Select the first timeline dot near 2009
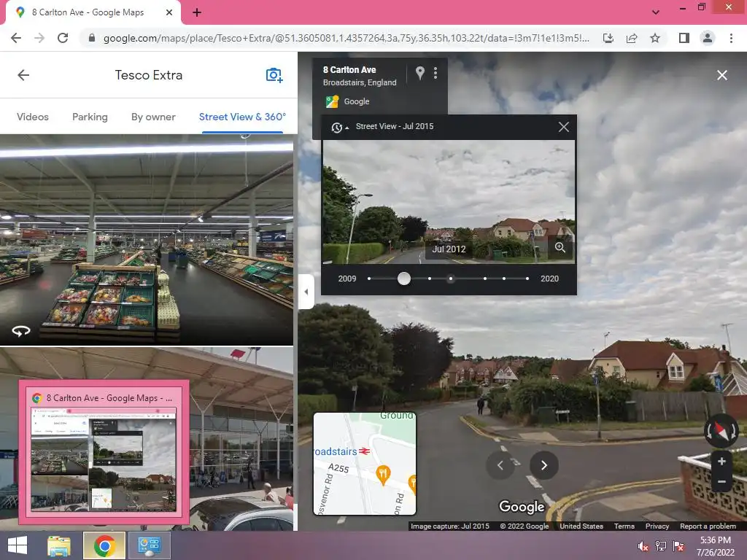Image resolution: width=747 pixels, height=560 pixels. tap(369, 279)
